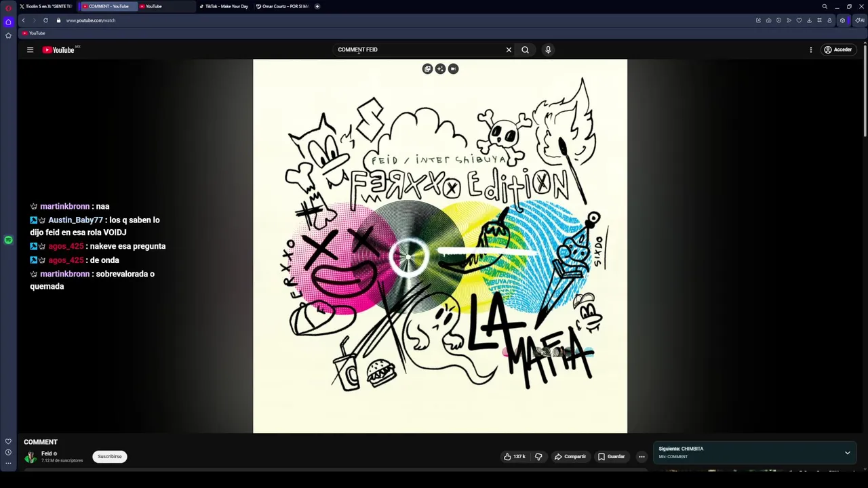This screenshot has width=868, height=488.
Task: Open the AI assistant button
Action: tap(860, 20)
